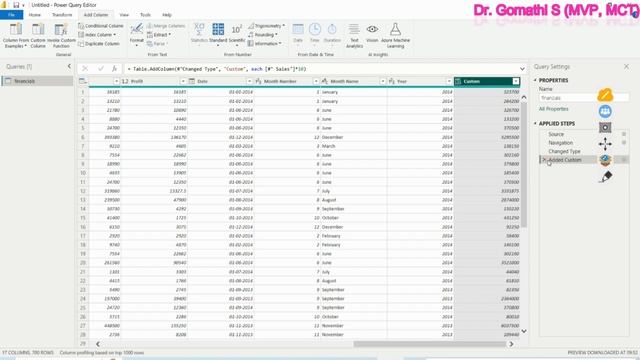Click row number 12 header
This screenshot has height=360, width=640.
[83, 191]
